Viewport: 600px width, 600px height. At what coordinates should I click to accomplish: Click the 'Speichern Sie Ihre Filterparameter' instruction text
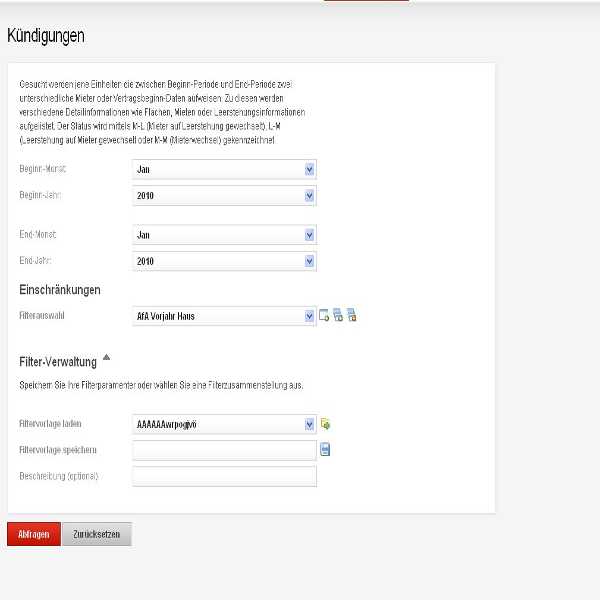pos(161,385)
